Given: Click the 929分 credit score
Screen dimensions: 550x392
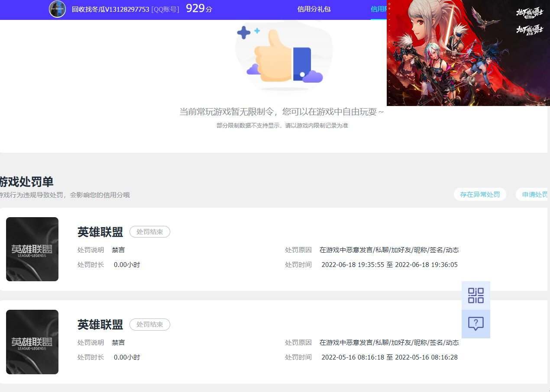Looking at the screenshot, I should [199, 9].
